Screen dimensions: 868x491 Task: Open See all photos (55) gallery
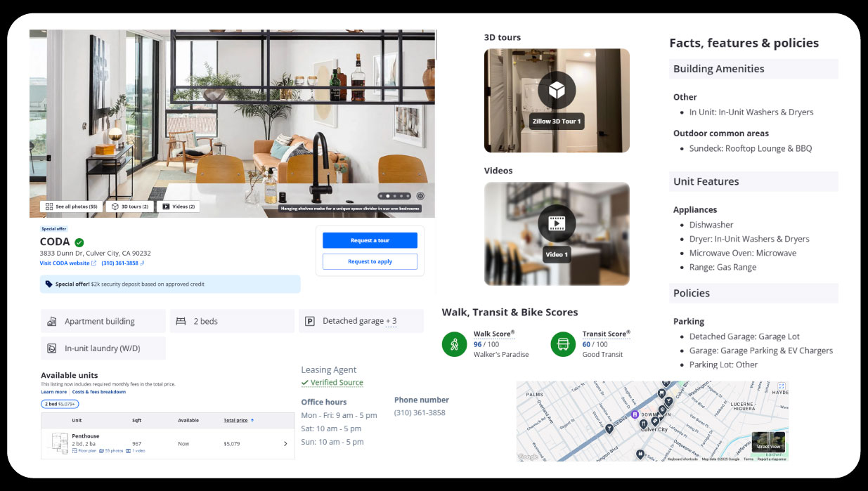click(71, 207)
